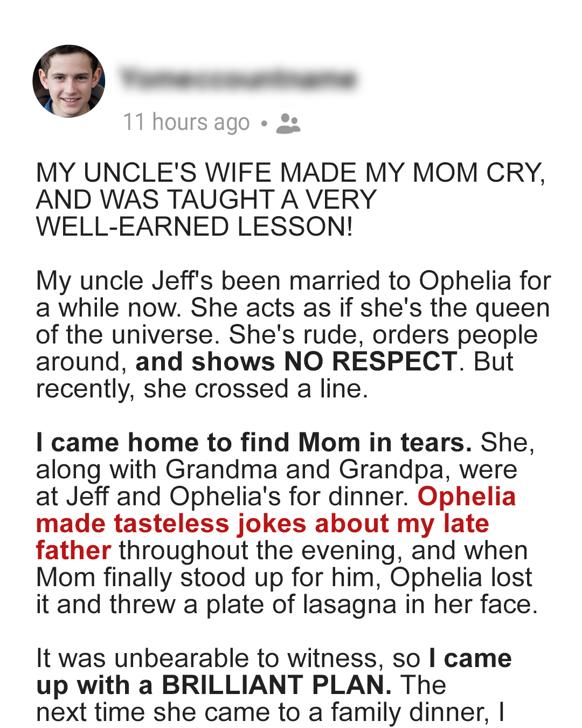This screenshot has width=582, height=728.
Task: Click the line 'AND WAS TAUGHT A VERY'
Action: (206, 200)
